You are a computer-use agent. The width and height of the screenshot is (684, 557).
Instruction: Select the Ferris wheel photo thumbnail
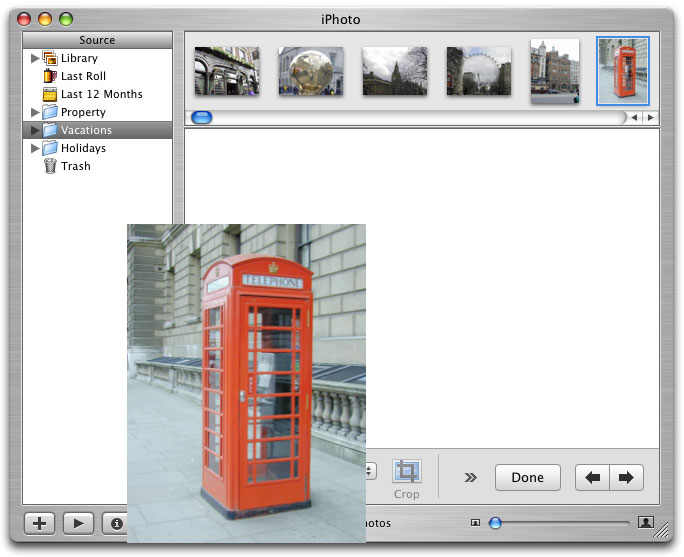point(478,71)
